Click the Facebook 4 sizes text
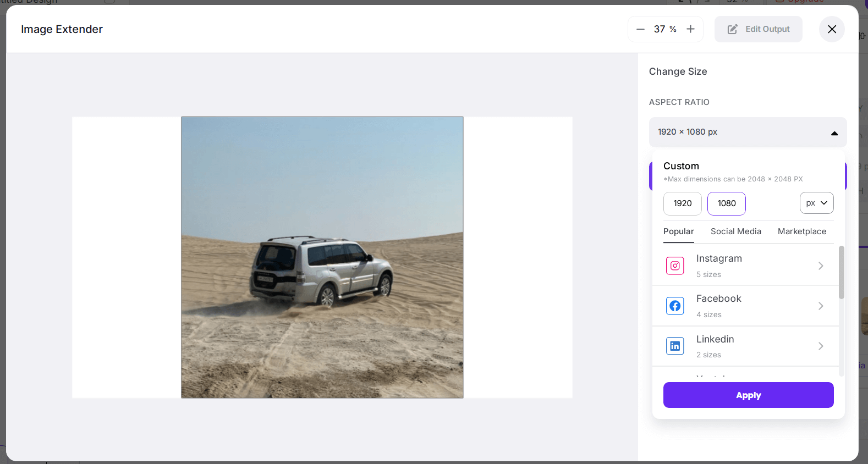Screen dimensions: 868x464 [x=709, y=314]
